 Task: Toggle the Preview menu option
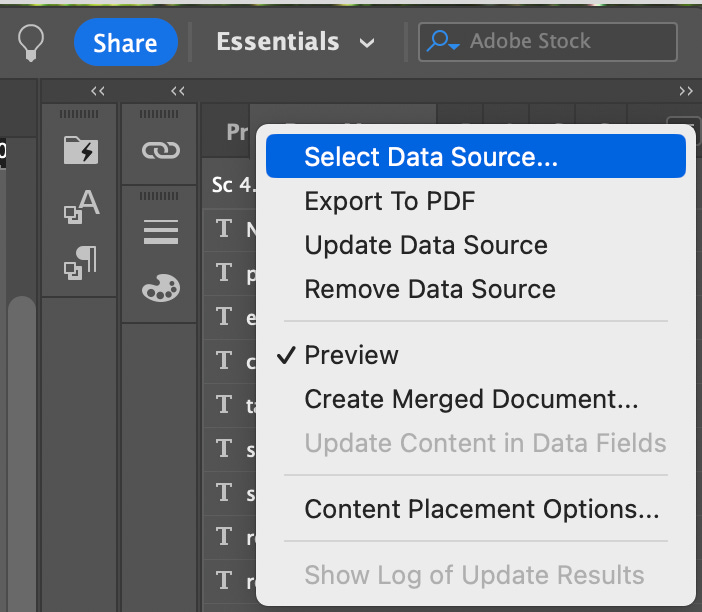351,355
